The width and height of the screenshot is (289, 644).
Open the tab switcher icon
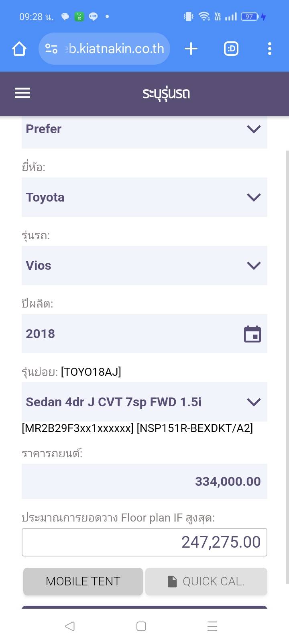pyautogui.click(x=231, y=49)
